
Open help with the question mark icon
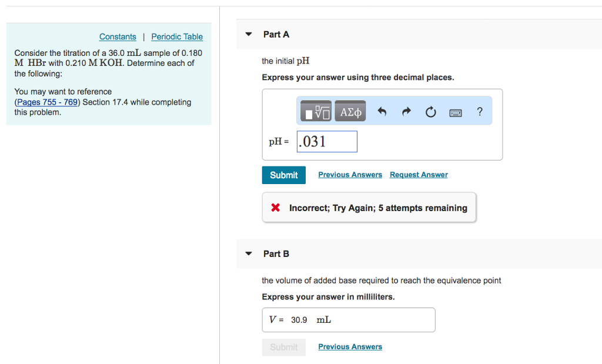pos(480,111)
